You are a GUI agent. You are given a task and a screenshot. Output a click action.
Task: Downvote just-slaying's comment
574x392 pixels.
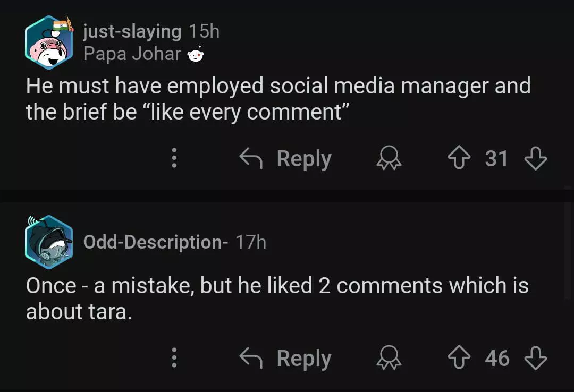tap(535, 158)
